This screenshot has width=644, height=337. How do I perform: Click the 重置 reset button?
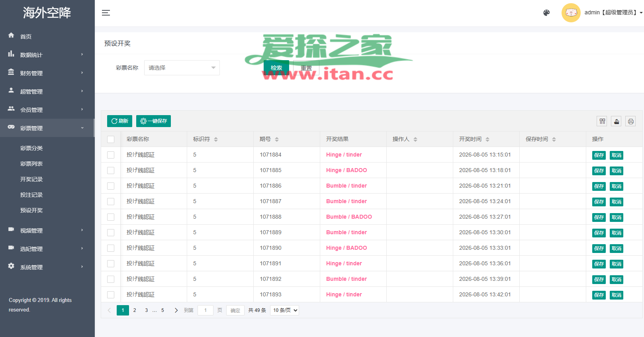(306, 68)
